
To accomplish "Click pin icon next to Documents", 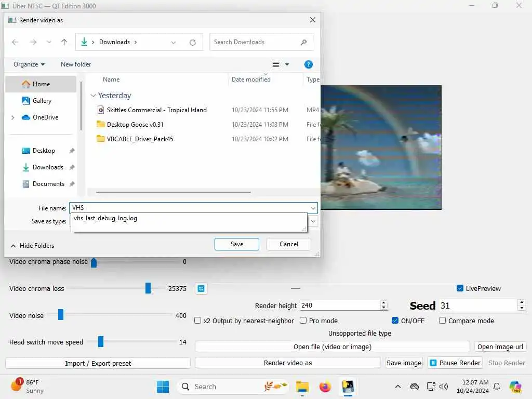I will pyautogui.click(x=72, y=184).
